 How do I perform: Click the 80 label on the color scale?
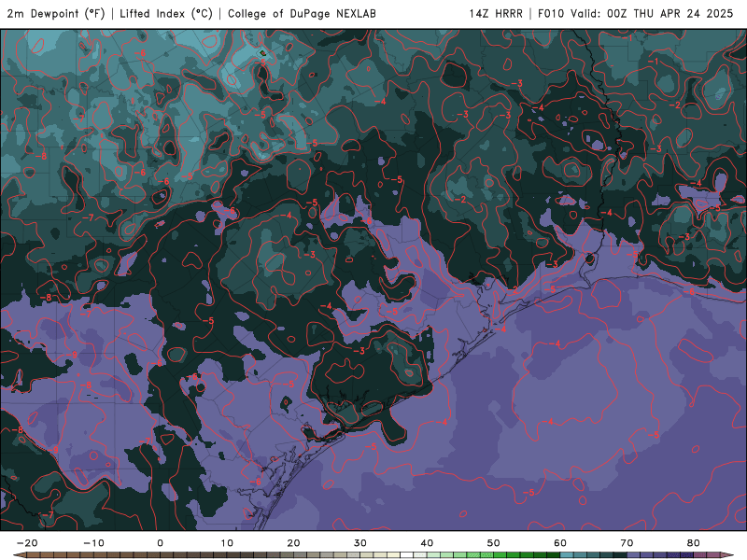(x=694, y=543)
